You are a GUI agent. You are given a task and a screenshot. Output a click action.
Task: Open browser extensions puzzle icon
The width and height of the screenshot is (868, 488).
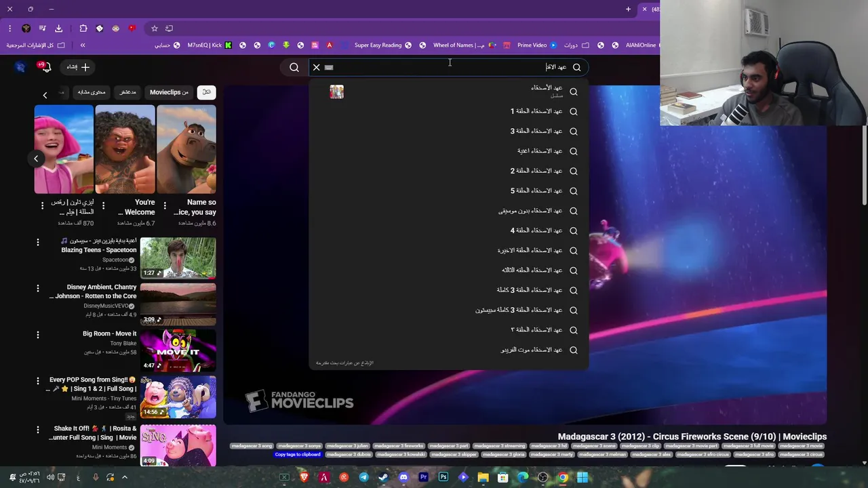83,28
